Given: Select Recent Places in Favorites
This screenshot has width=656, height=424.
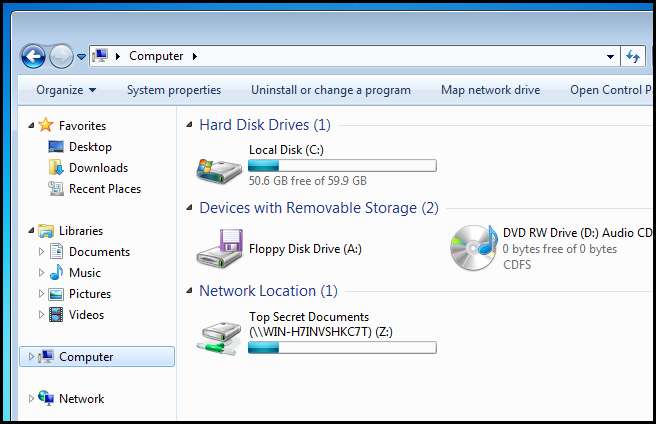Looking at the screenshot, I should point(104,189).
